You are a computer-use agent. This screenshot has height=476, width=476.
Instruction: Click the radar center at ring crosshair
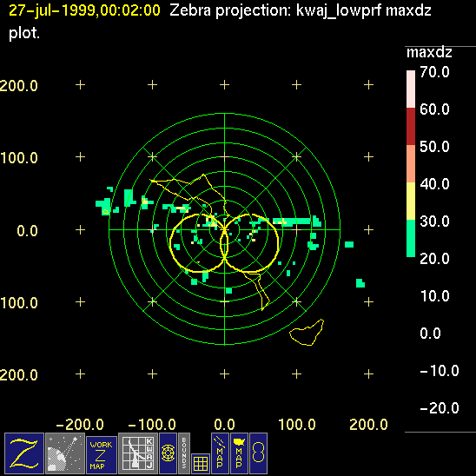[225, 229]
